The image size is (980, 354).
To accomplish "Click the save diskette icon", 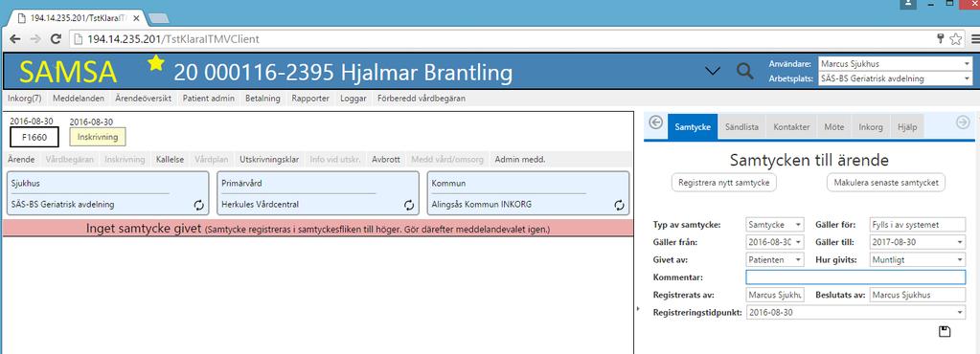I will 945,332.
